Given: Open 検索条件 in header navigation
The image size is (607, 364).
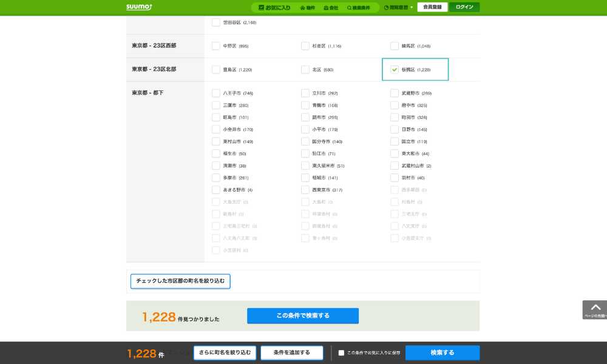Looking at the screenshot, I should (359, 8).
